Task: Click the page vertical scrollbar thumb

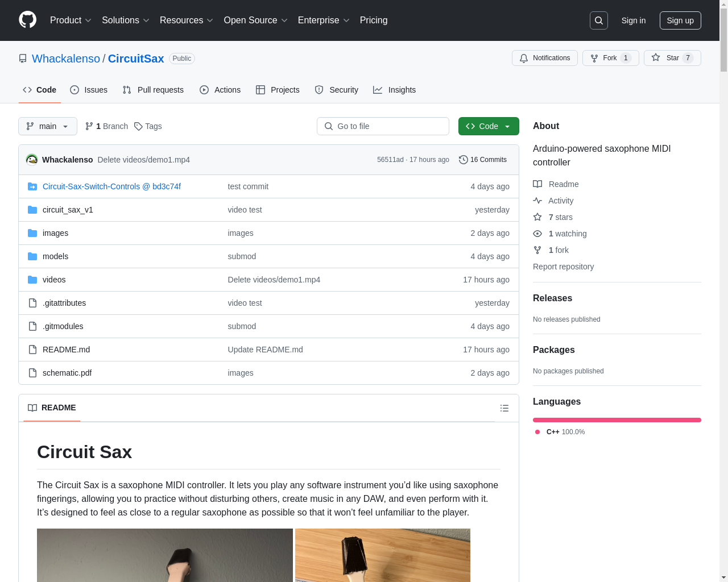Action: [x=723, y=41]
